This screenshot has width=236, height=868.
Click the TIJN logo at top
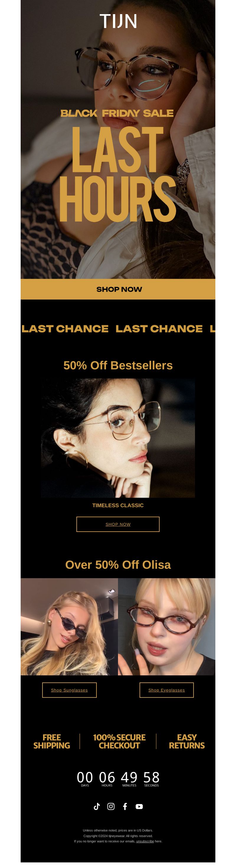pos(118,21)
